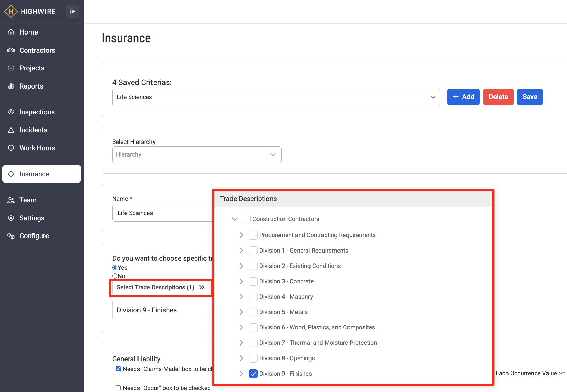Click the Highwire logo icon
This screenshot has height=392, width=567.
[11, 12]
